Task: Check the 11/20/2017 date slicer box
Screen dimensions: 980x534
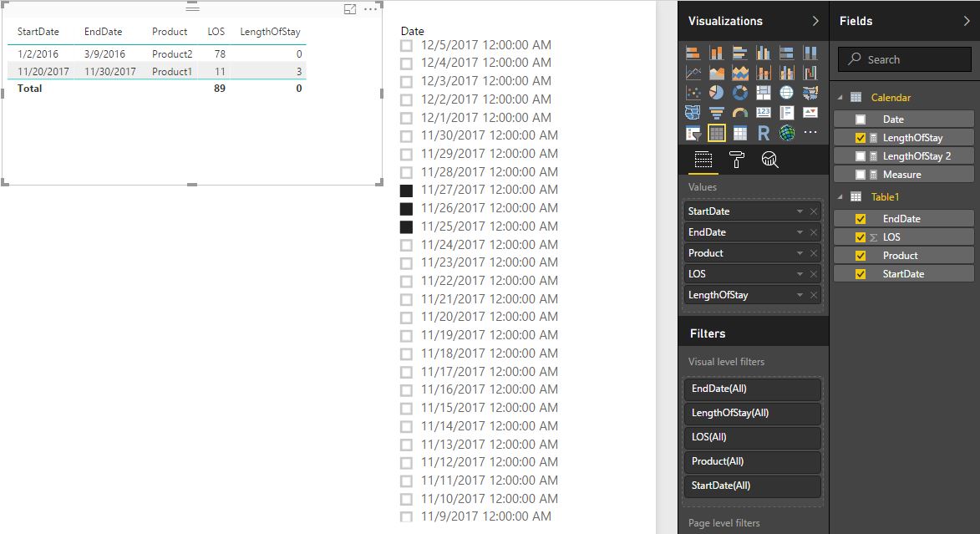Action: [406, 318]
